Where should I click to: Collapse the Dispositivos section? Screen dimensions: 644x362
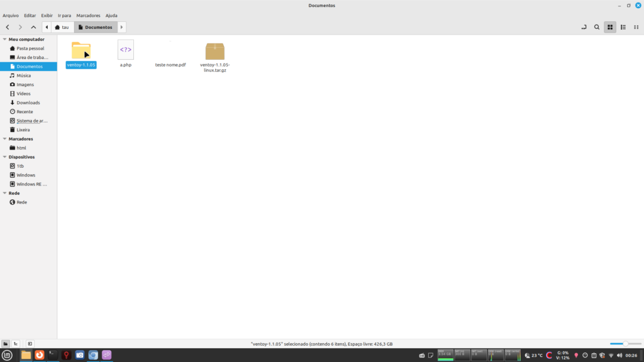coord(4,157)
